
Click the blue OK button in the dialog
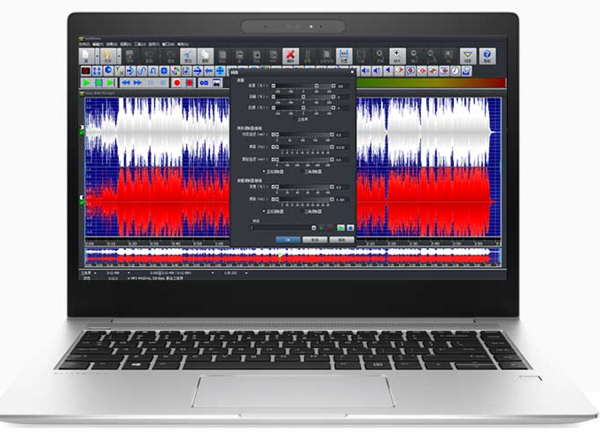click(288, 240)
